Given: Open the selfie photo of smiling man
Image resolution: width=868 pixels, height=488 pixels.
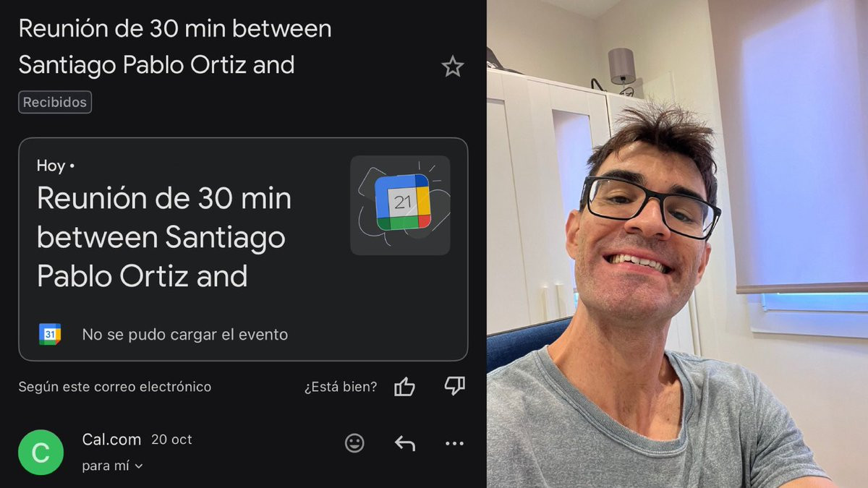Looking at the screenshot, I should pos(677,244).
